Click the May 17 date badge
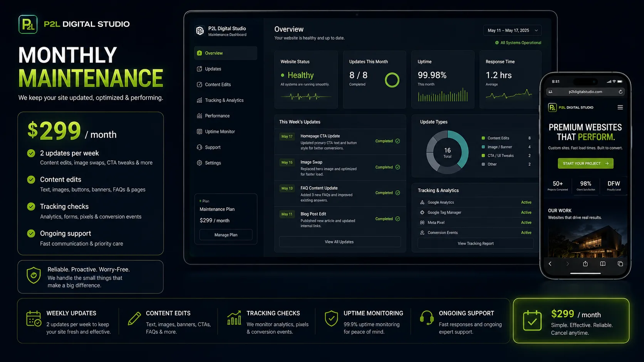This screenshot has width=644, height=362. coord(287,137)
